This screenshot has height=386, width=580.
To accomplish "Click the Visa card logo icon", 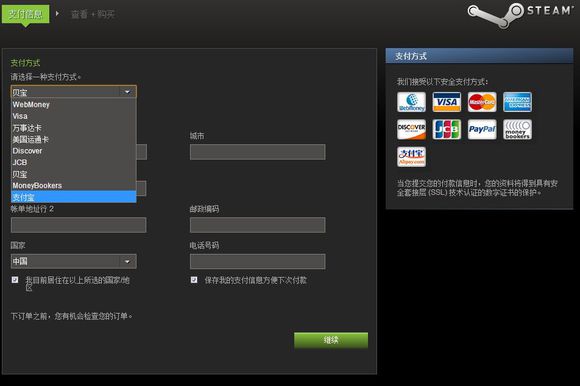I will (x=446, y=102).
